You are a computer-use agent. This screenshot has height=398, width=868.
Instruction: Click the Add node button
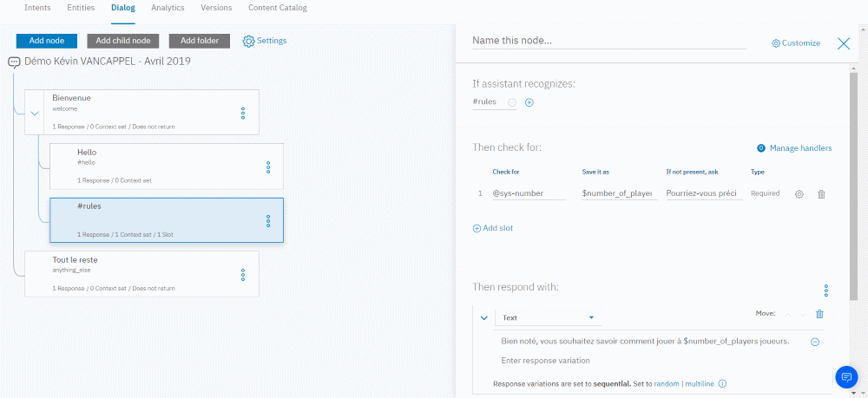pos(47,41)
